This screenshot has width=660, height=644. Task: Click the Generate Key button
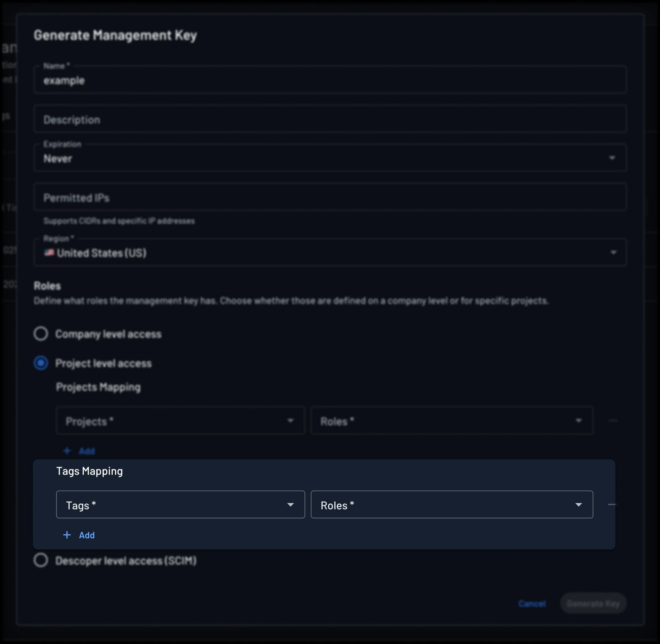tap(593, 604)
